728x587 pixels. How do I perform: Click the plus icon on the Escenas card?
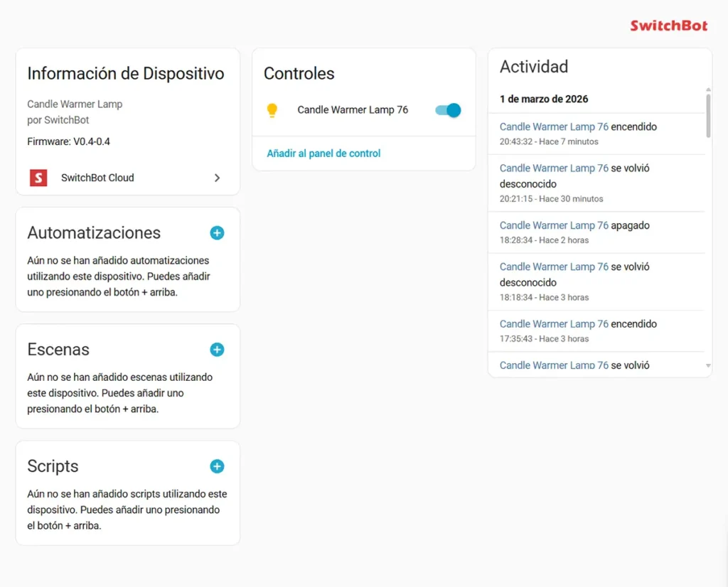click(217, 349)
